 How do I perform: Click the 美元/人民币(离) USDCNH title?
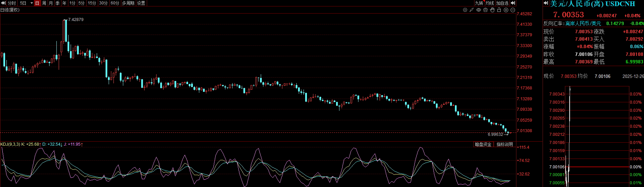click(x=592, y=4)
